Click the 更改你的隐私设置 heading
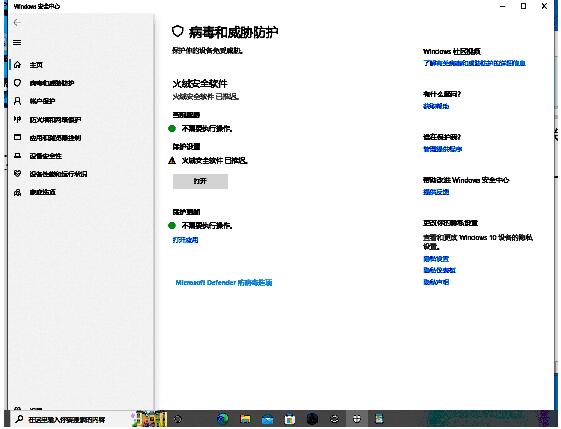Viewport: 561px width, 429px height. tap(450, 223)
